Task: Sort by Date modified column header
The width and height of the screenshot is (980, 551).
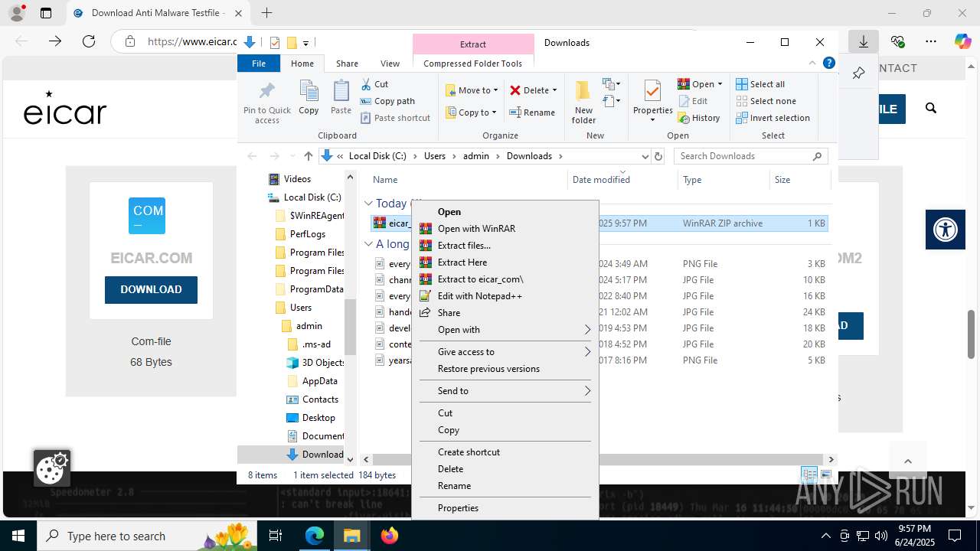Action: pyautogui.click(x=601, y=180)
